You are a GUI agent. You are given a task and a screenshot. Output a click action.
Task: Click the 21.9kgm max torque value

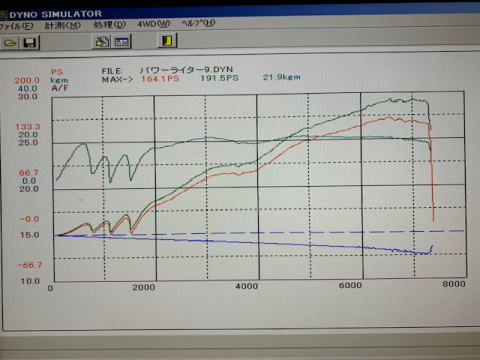coord(281,77)
